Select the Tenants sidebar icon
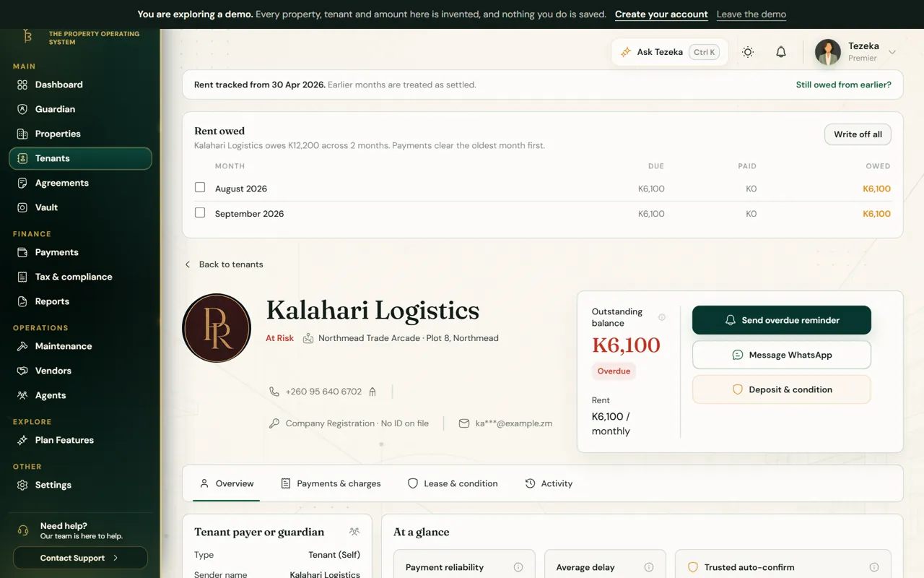Screen dimensions: 924x578 coord(22,158)
